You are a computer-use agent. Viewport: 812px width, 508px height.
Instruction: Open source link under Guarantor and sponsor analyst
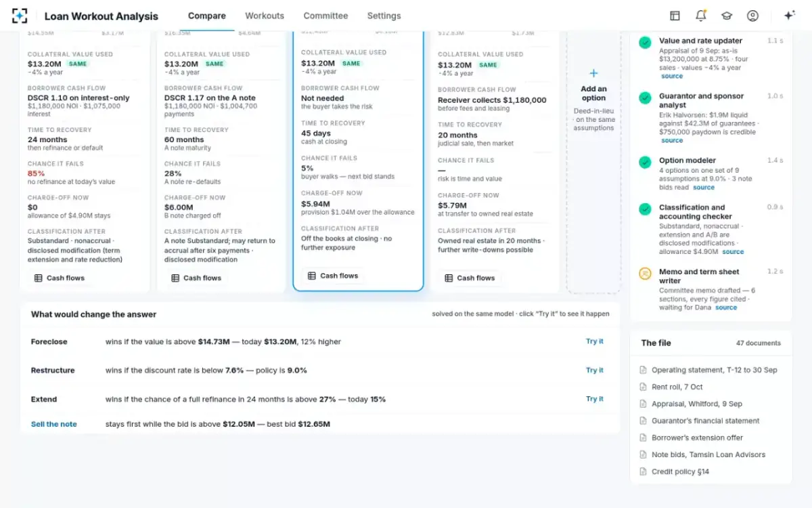click(672, 141)
